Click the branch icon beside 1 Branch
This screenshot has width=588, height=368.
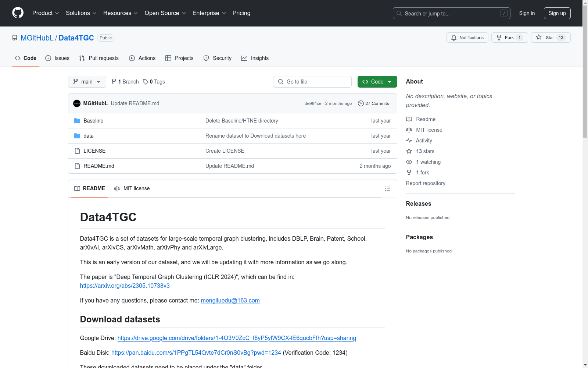point(114,82)
